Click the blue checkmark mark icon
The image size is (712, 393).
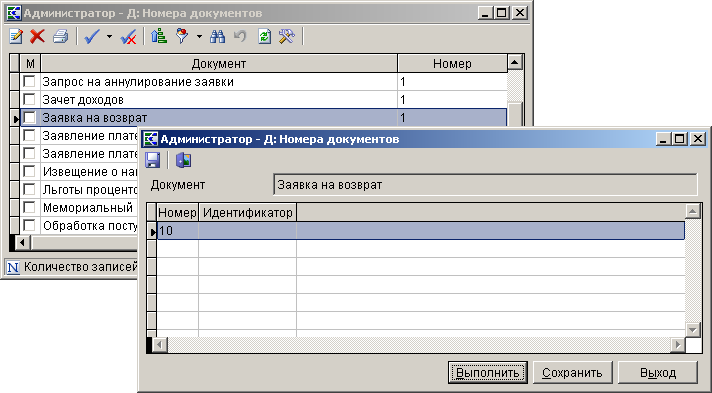click(x=92, y=36)
